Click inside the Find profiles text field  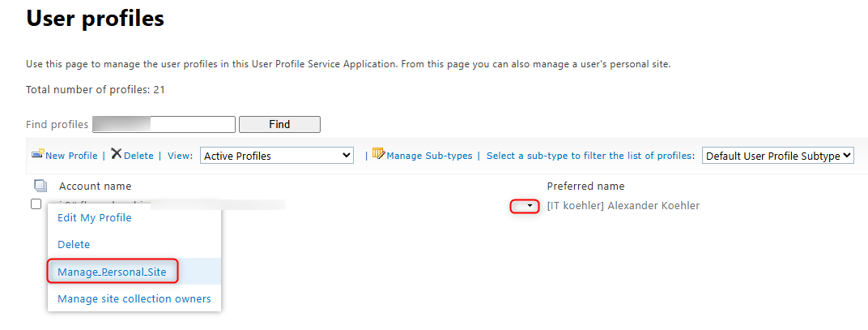tap(164, 124)
